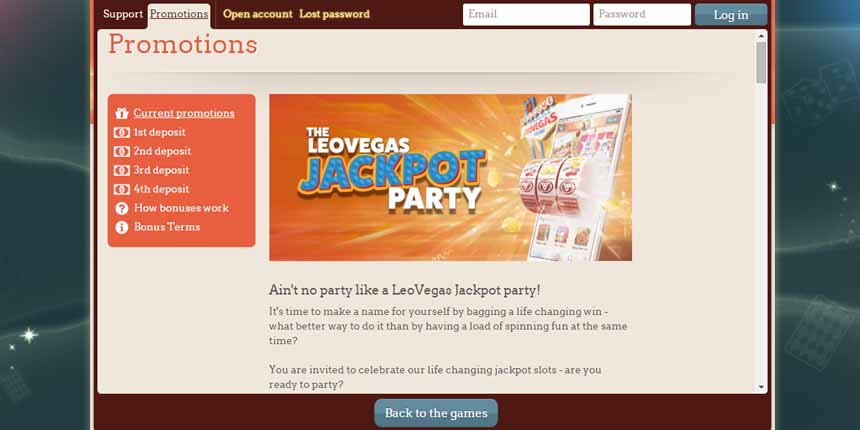Select the Promotions tab
This screenshot has width=860, height=430.
[x=179, y=15]
